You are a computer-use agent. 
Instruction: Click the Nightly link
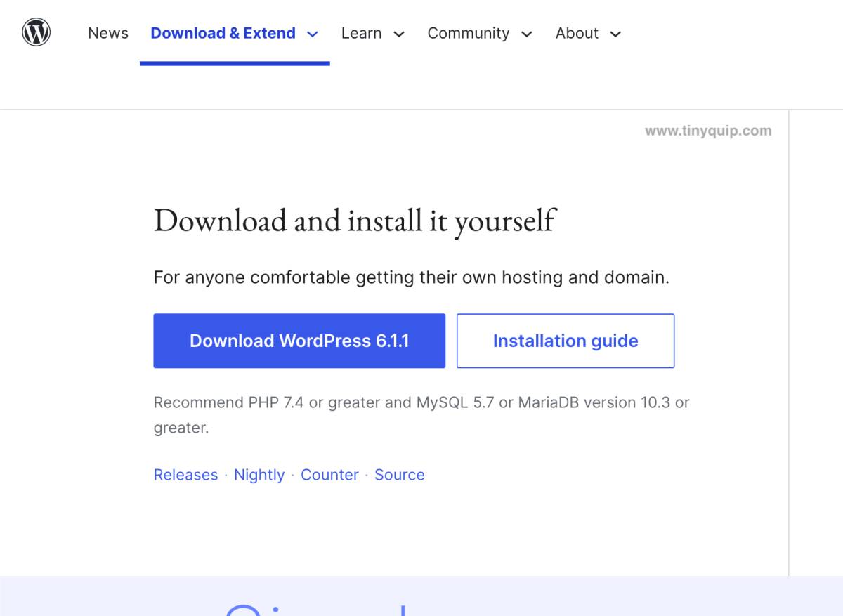[x=259, y=475]
